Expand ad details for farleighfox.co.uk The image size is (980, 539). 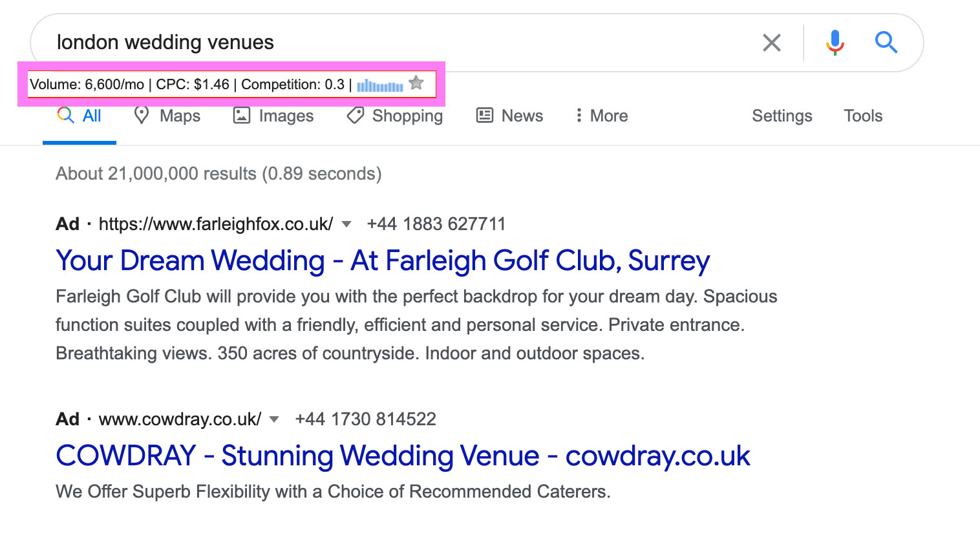pos(346,224)
